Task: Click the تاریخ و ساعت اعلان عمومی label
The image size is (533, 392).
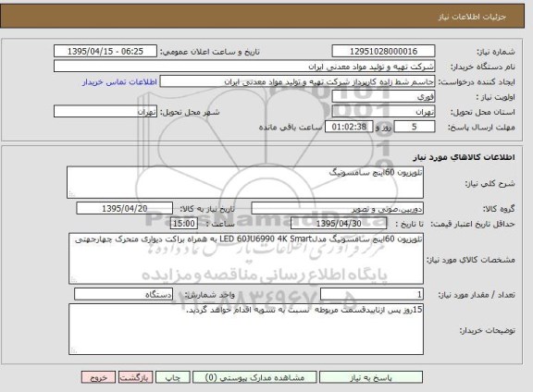Action: 210,52
